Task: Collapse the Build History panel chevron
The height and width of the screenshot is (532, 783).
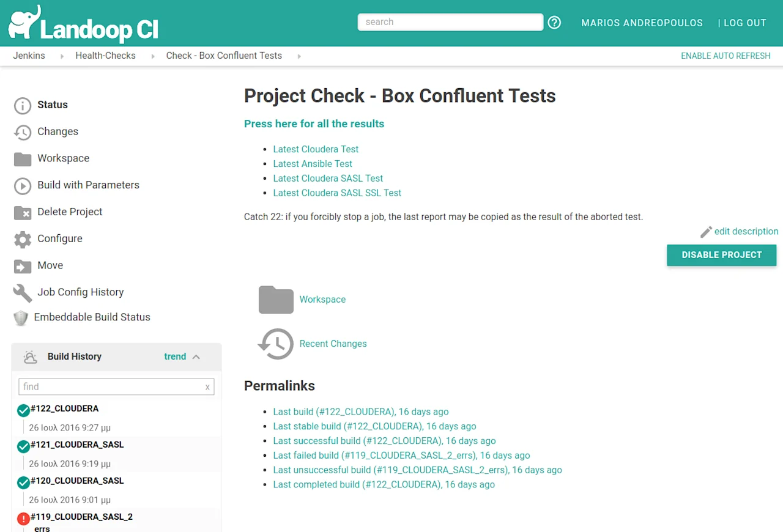Action: 196,357
